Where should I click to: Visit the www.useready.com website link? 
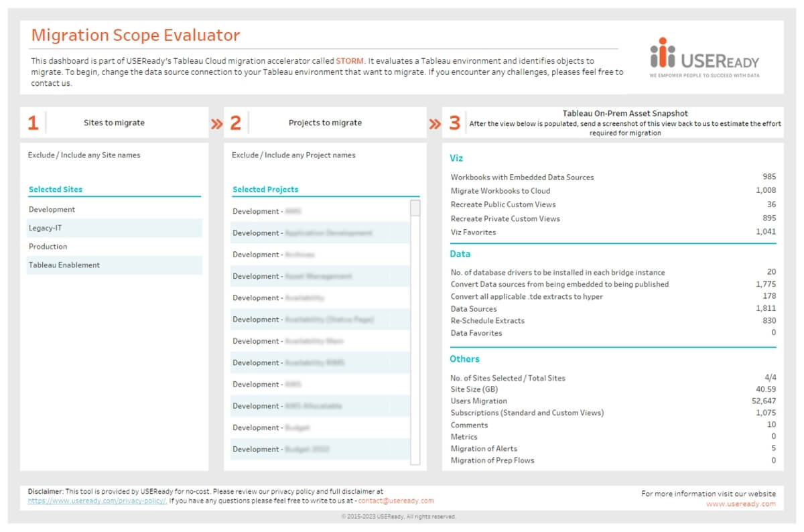point(741,504)
